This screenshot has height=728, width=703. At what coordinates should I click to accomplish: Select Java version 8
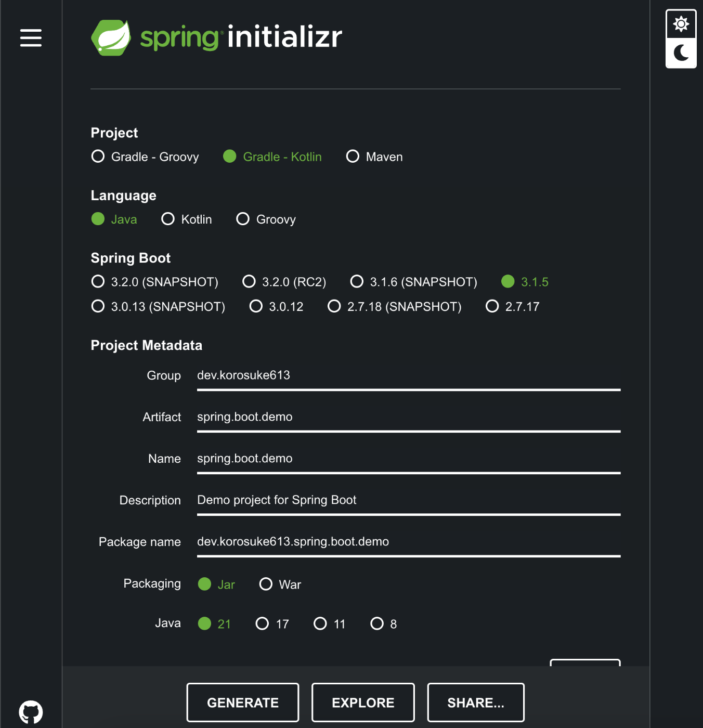(x=384, y=623)
